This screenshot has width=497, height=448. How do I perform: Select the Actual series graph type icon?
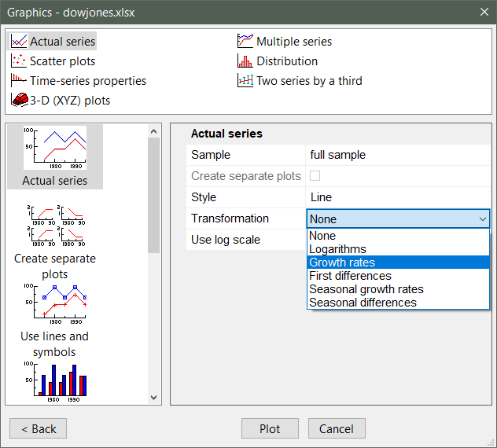tap(20, 42)
